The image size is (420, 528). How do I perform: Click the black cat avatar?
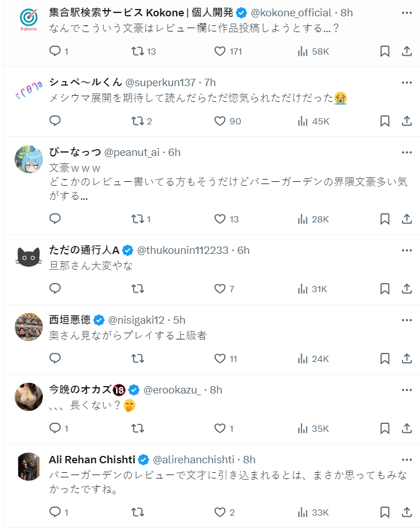[x=28, y=257]
